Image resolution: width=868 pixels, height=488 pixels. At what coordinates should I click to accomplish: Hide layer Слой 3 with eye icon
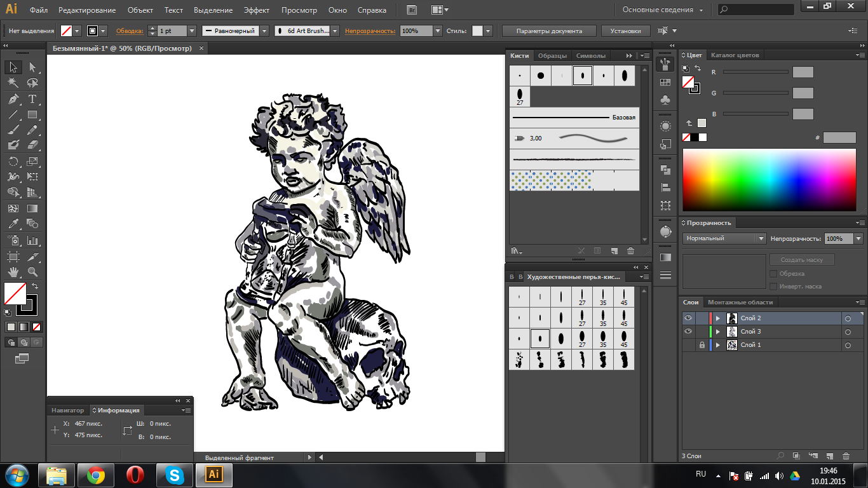688,332
